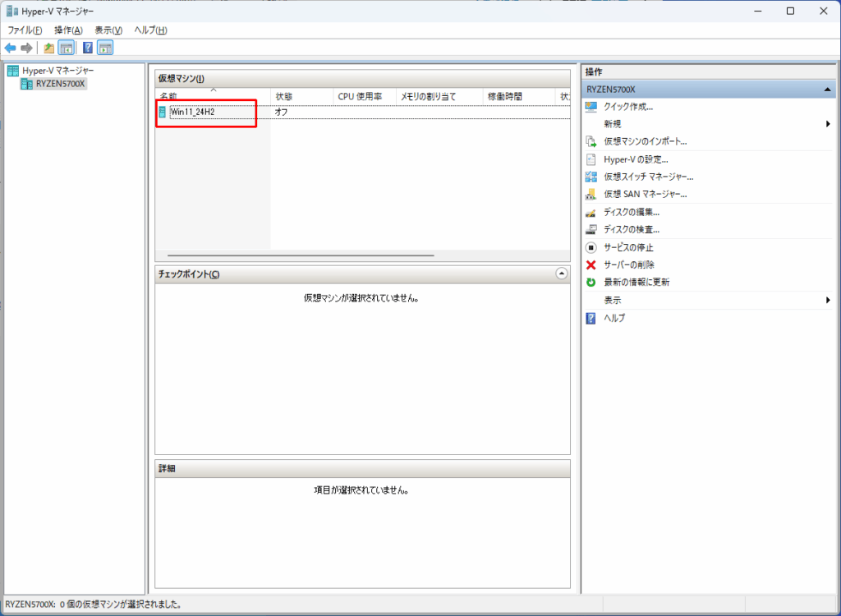Toggle the action pane toolbar icon
The width and height of the screenshot is (841, 616).
[105, 48]
